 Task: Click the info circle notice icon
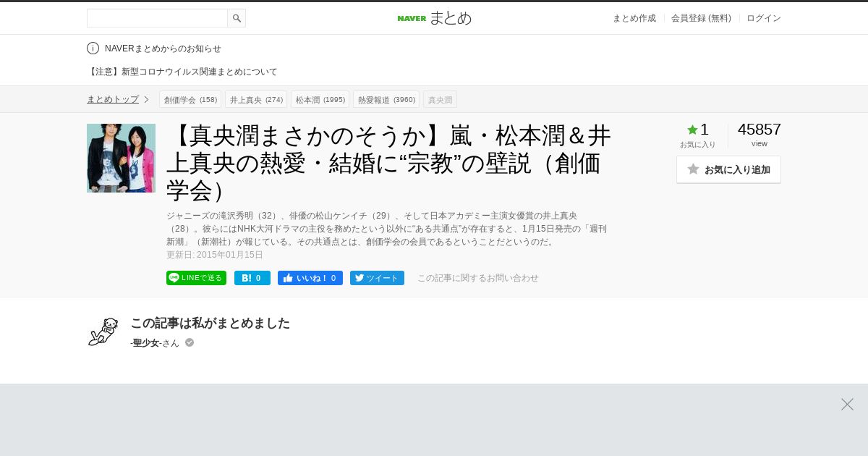pos(93,48)
